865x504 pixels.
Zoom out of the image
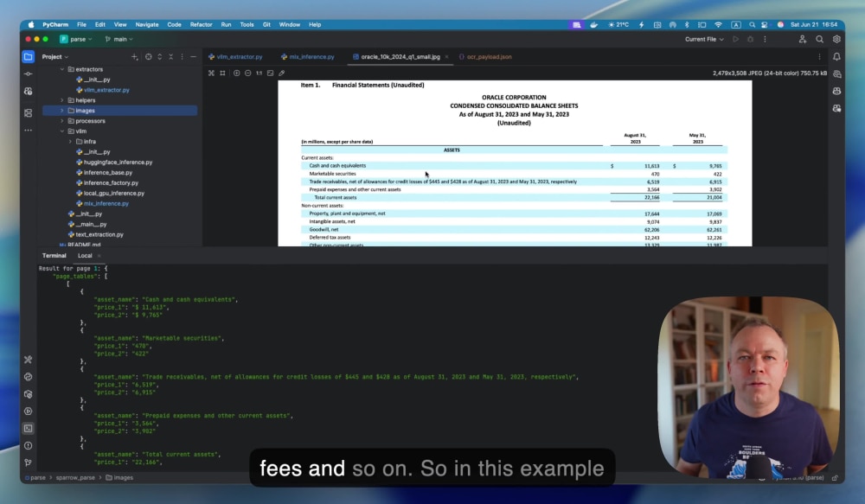(247, 73)
